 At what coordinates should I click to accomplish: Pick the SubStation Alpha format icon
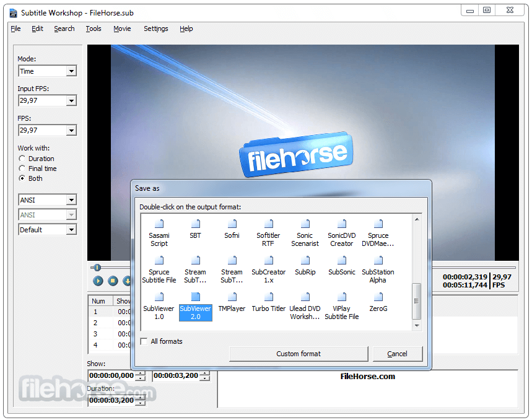[x=378, y=260]
